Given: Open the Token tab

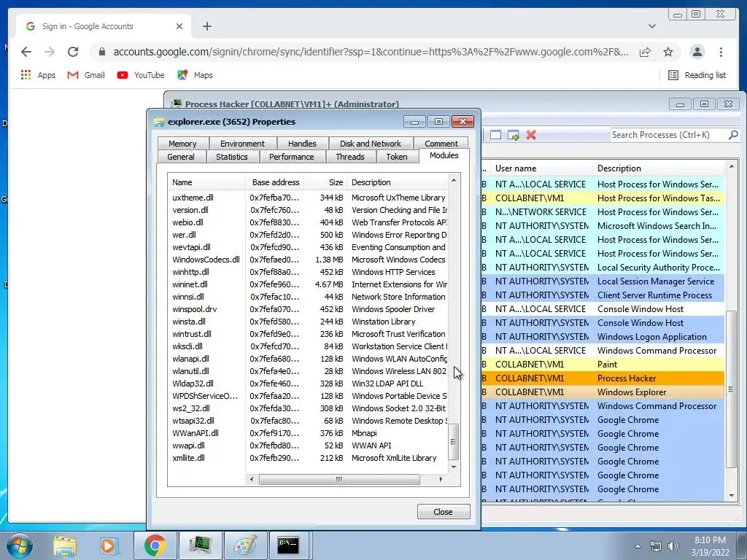Looking at the screenshot, I should (397, 157).
